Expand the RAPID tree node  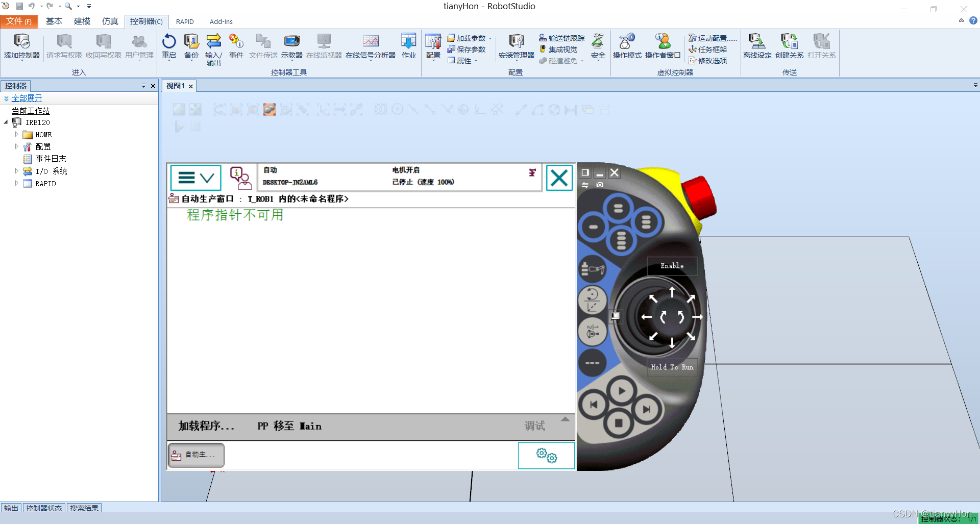point(16,183)
